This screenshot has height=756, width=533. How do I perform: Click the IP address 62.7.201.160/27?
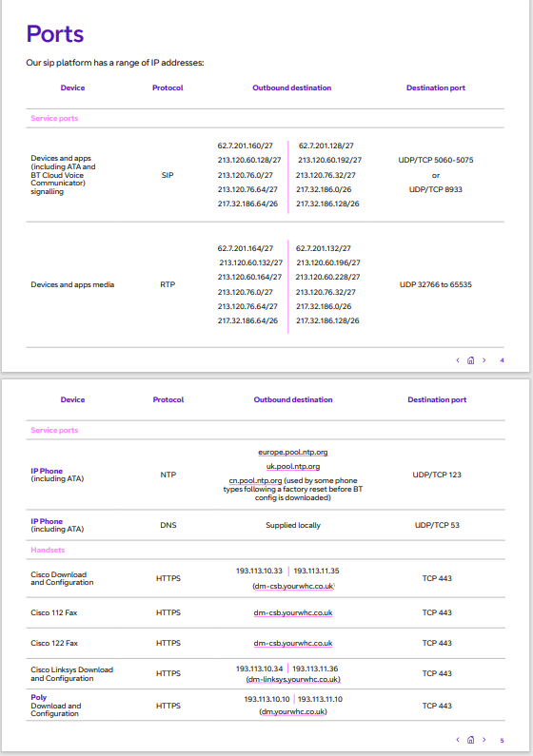point(245,145)
